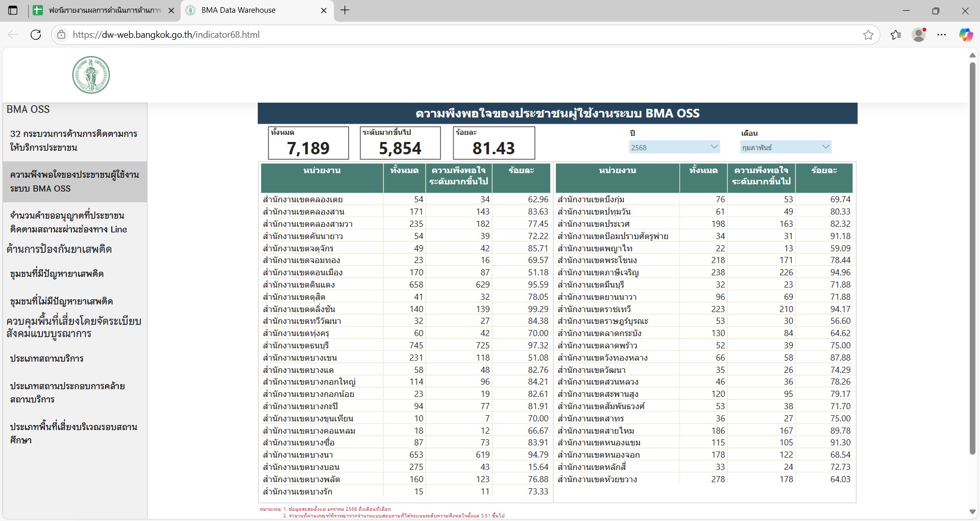This screenshot has height=521, width=980.
Task: Select row สำนักงานเขตพญาไท
Action: [704, 249]
